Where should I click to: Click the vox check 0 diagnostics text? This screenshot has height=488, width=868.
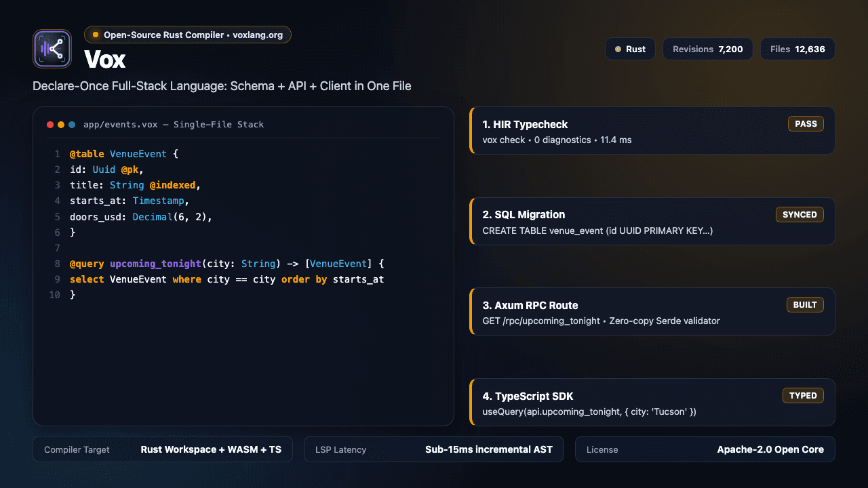click(557, 140)
